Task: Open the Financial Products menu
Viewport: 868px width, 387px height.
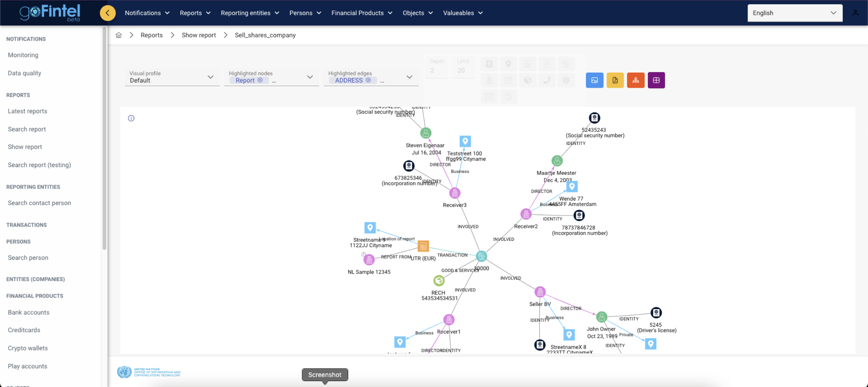Action: (x=361, y=13)
